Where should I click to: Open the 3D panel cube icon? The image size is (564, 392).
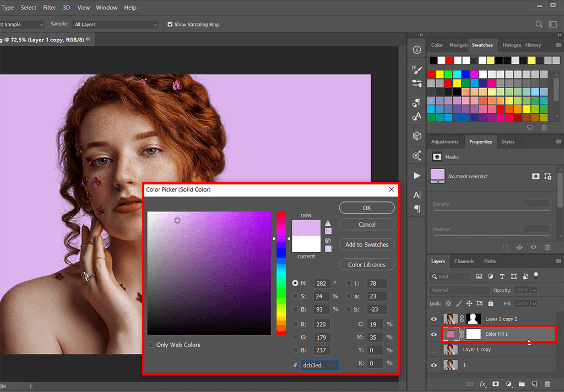click(417, 135)
